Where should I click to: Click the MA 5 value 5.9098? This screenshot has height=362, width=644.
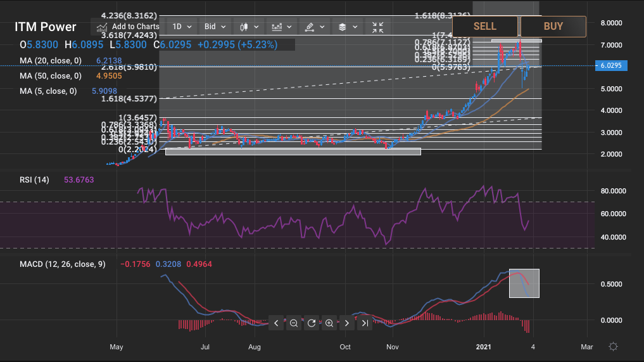(104, 91)
